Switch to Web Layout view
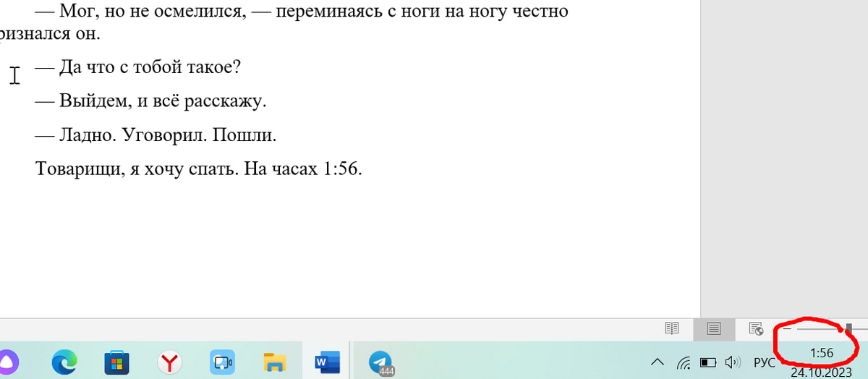 [757, 329]
